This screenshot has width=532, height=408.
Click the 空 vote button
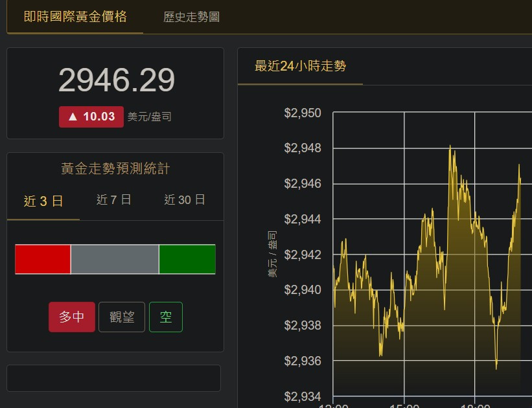166,317
